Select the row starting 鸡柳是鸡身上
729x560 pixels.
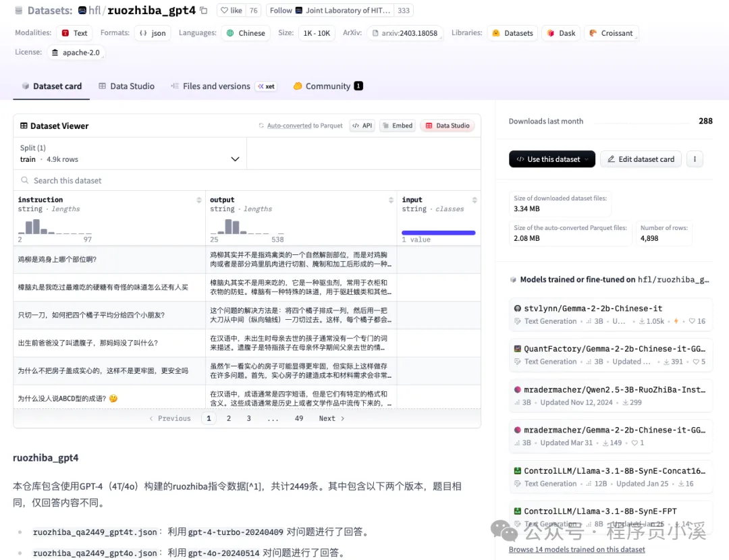click(247, 259)
